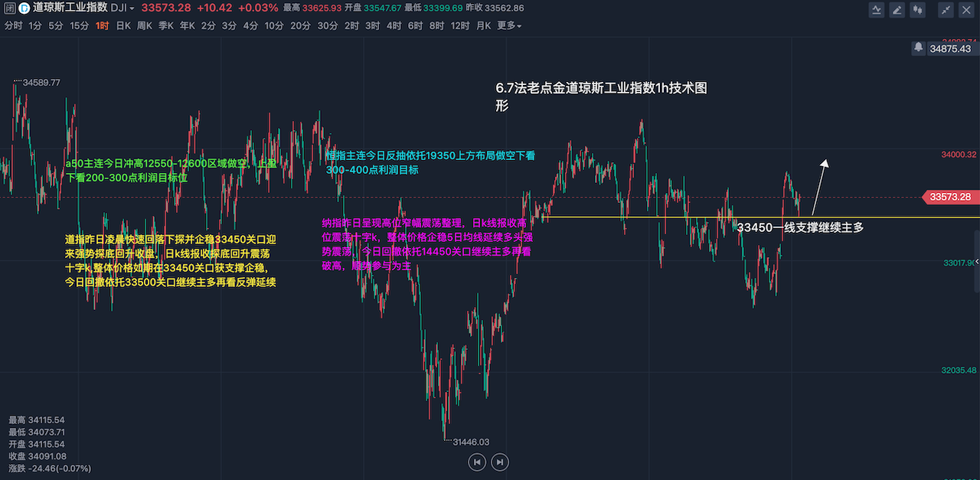Click the 33573.28 current price label
This screenshot has height=480, width=980.
click(x=949, y=197)
